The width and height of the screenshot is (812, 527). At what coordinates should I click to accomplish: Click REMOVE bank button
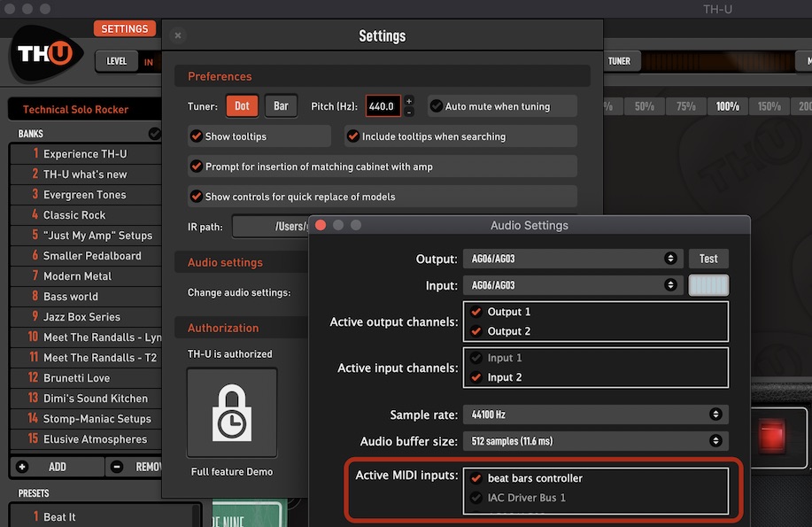(135, 467)
